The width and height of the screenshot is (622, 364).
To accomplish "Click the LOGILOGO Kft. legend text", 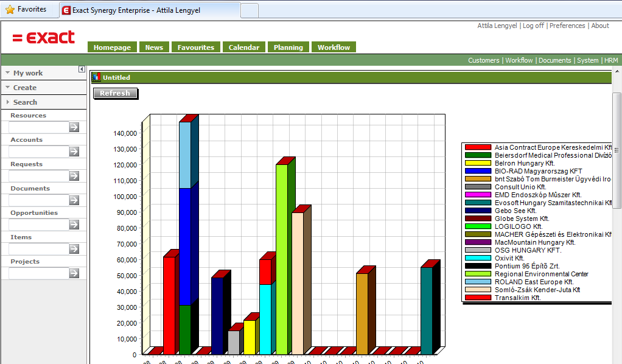I will coord(519,226).
